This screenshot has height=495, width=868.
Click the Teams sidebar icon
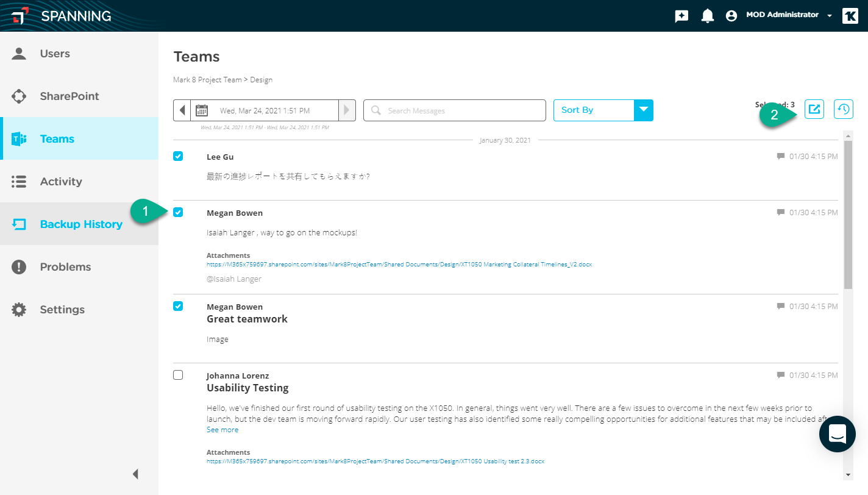point(19,139)
